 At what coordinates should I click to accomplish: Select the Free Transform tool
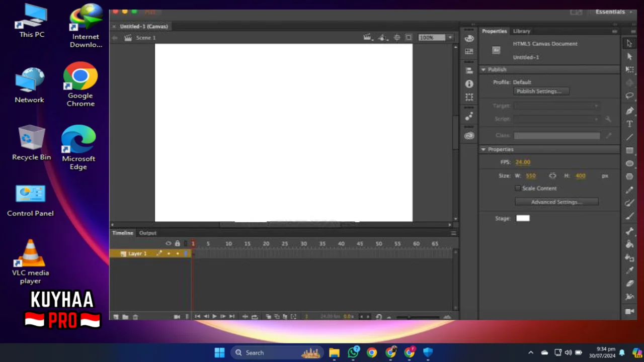[x=629, y=70]
